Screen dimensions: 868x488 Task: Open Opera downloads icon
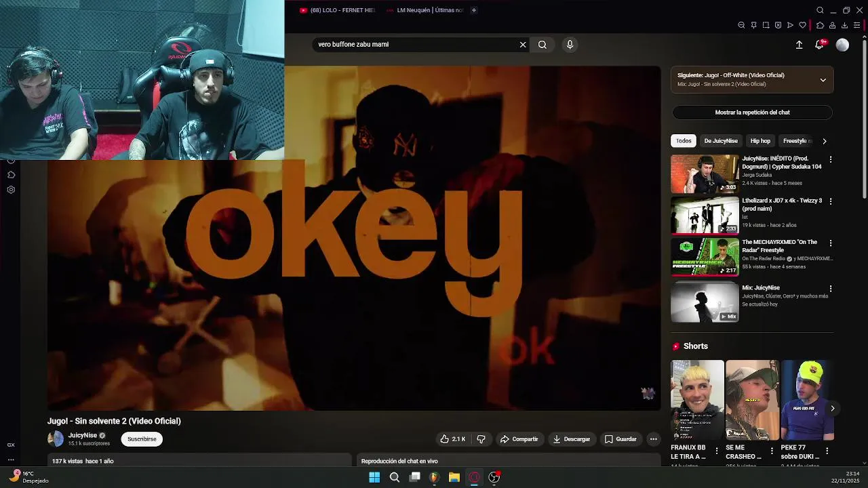[844, 25]
